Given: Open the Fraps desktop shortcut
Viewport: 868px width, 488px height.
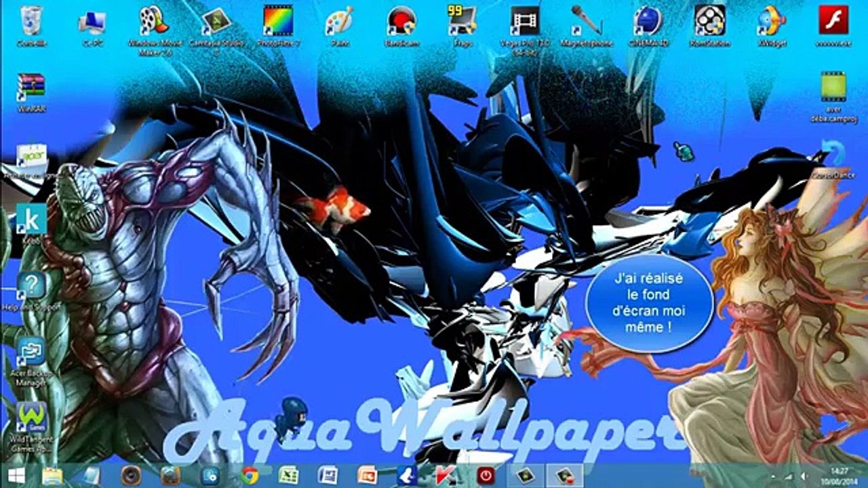Looking at the screenshot, I should pyautogui.click(x=462, y=25).
